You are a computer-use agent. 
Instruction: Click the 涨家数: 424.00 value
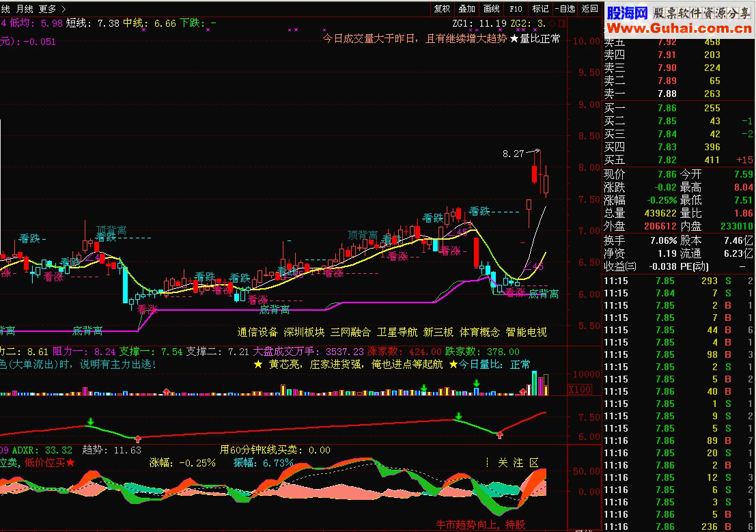pyautogui.click(x=404, y=352)
